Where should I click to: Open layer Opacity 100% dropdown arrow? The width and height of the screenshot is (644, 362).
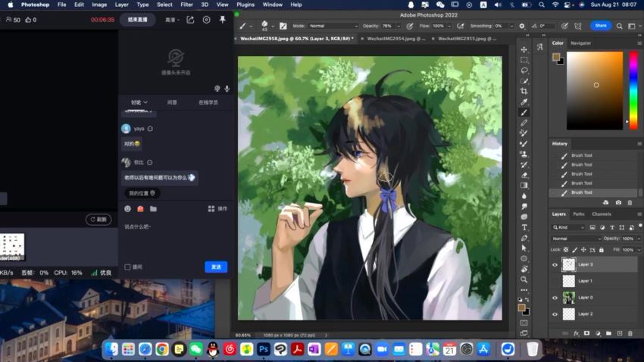(x=639, y=239)
